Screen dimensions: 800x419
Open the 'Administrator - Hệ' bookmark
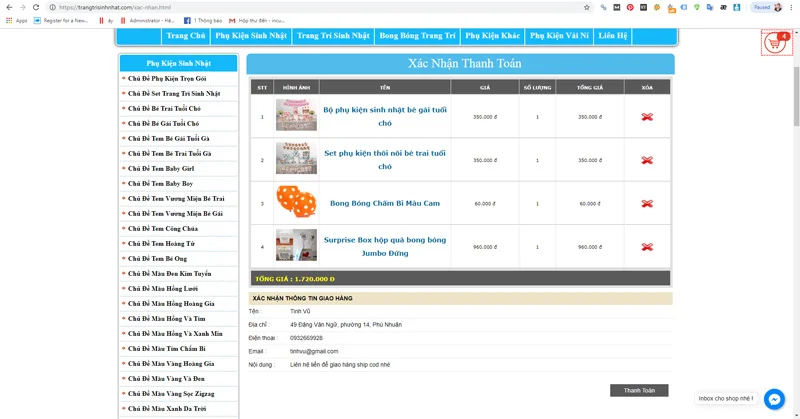coord(147,20)
